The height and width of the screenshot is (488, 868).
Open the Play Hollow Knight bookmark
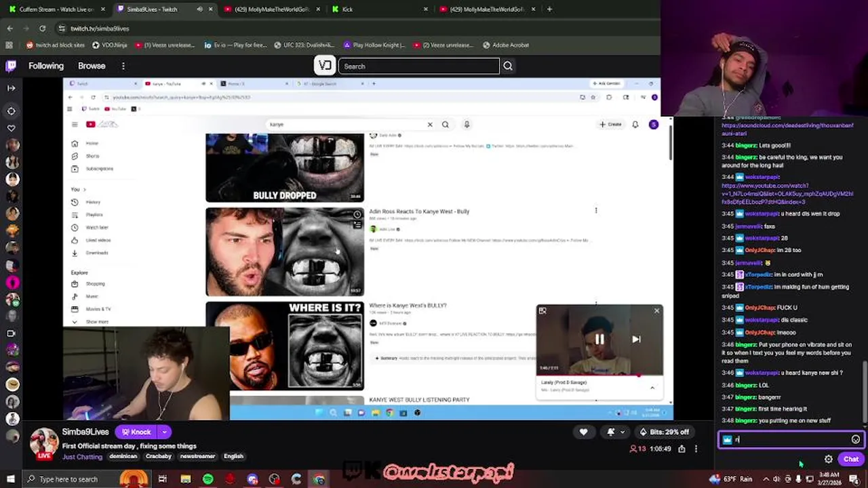pyautogui.click(x=374, y=45)
